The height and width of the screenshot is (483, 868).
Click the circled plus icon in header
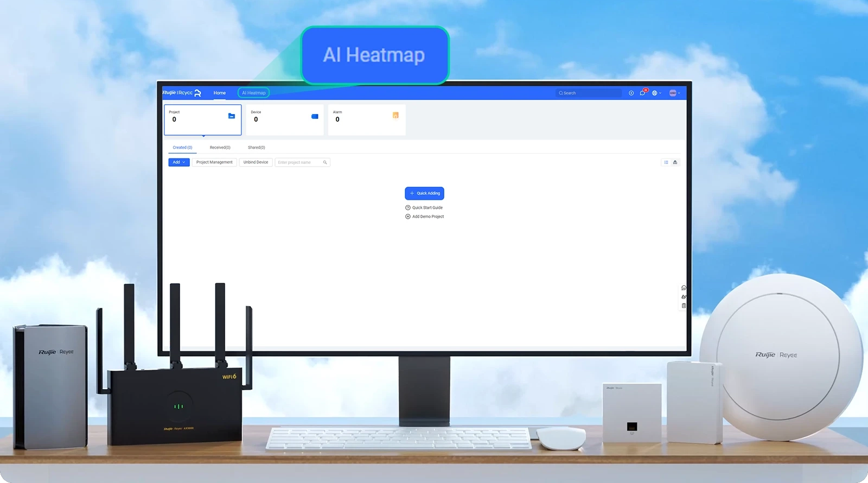(631, 93)
